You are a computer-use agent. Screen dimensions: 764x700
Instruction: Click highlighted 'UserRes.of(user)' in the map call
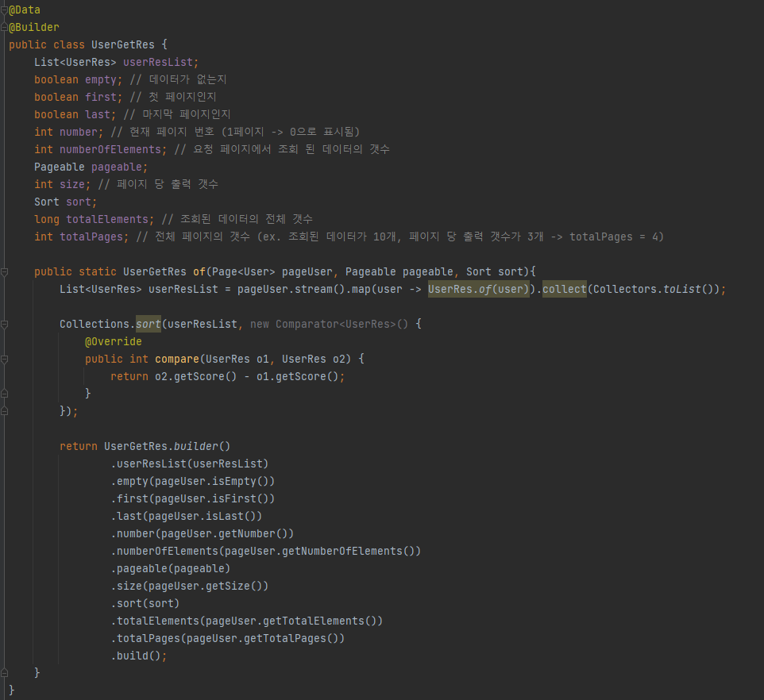tap(478, 289)
